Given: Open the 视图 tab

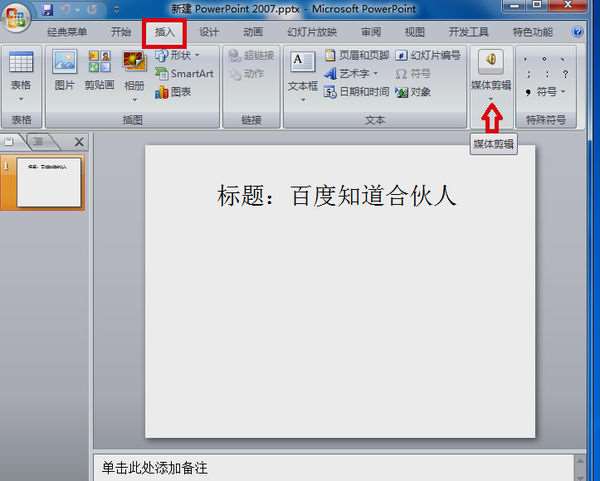Looking at the screenshot, I should (x=415, y=32).
